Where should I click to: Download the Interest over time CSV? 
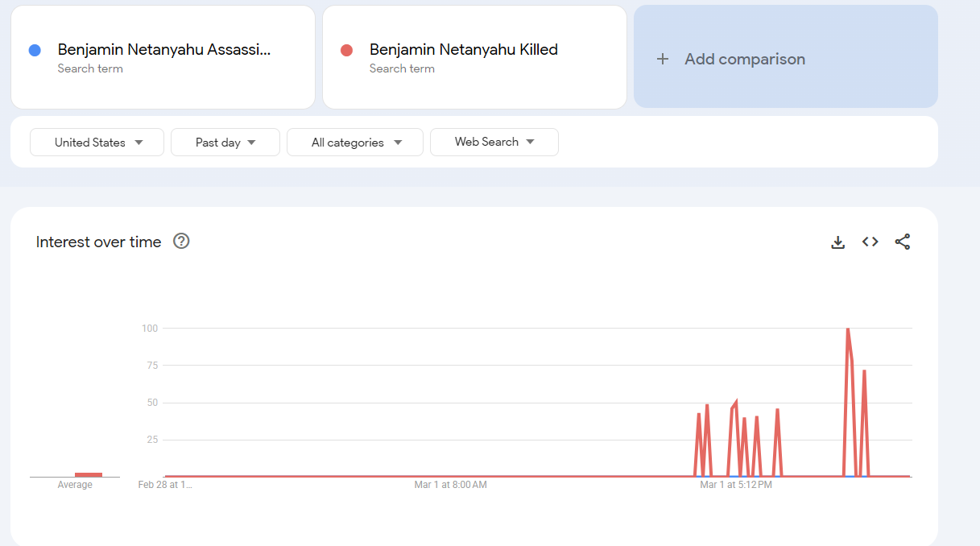(837, 242)
